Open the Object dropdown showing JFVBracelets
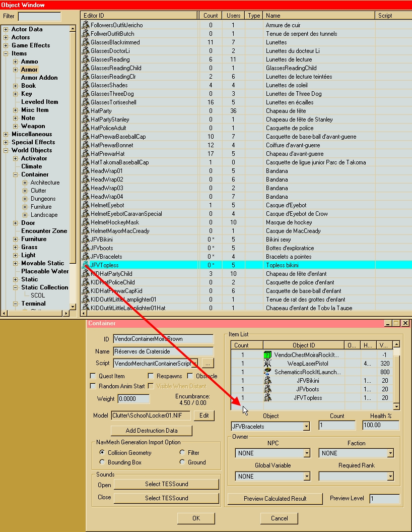The image size is (412, 532). point(307,427)
